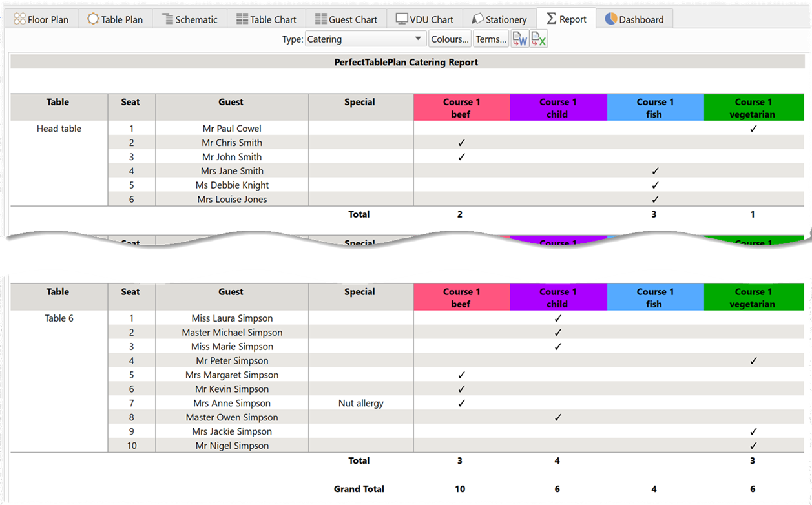Screen dimensions: 812x505
Task: Click the Schematic tab icon
Action: coord(168,19)
